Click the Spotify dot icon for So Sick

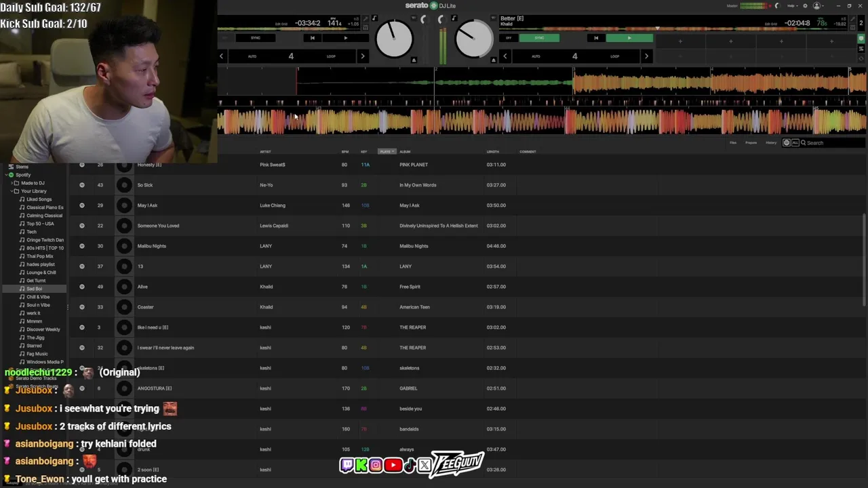tap(82, 185)
